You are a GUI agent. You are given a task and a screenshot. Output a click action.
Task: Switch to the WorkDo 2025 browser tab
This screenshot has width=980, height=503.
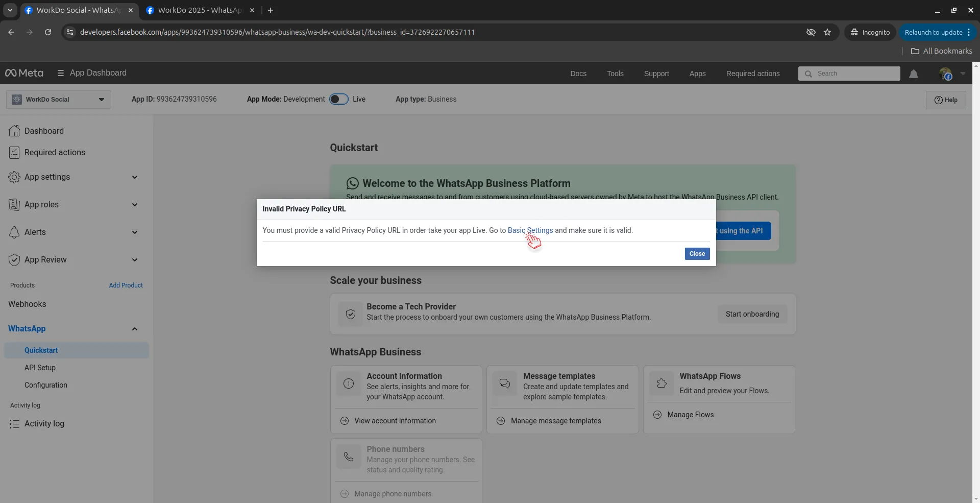tap(200, 10)
